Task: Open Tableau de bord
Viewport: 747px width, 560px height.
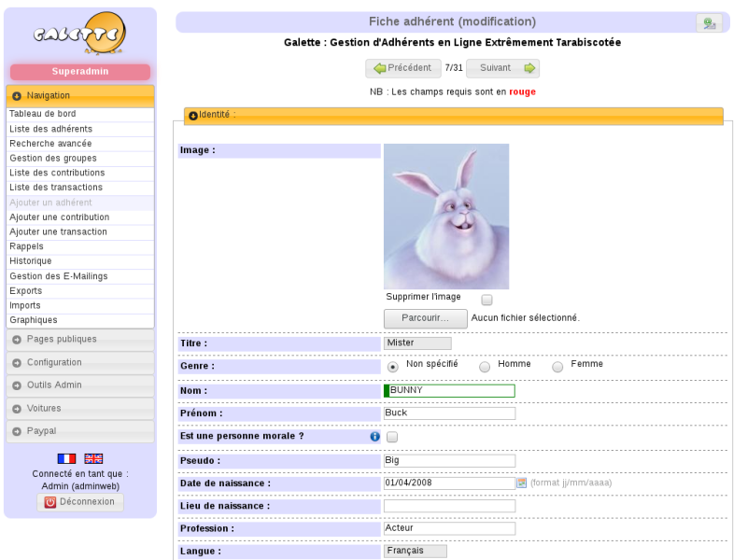Action: pos(80,114)
